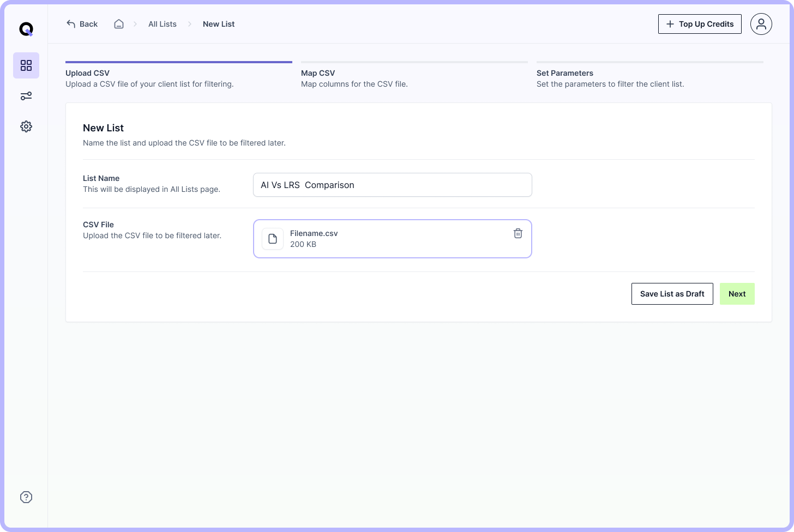
Task: Click the New List heading
Action: coord(103,128)
